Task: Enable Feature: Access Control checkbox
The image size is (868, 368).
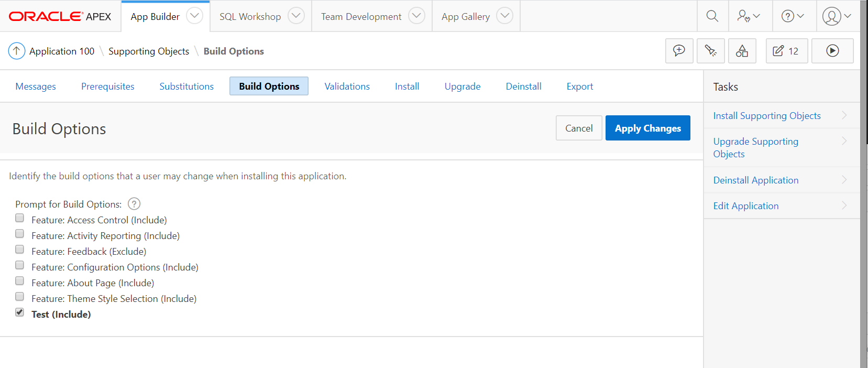Action: (x=20, y=218)
